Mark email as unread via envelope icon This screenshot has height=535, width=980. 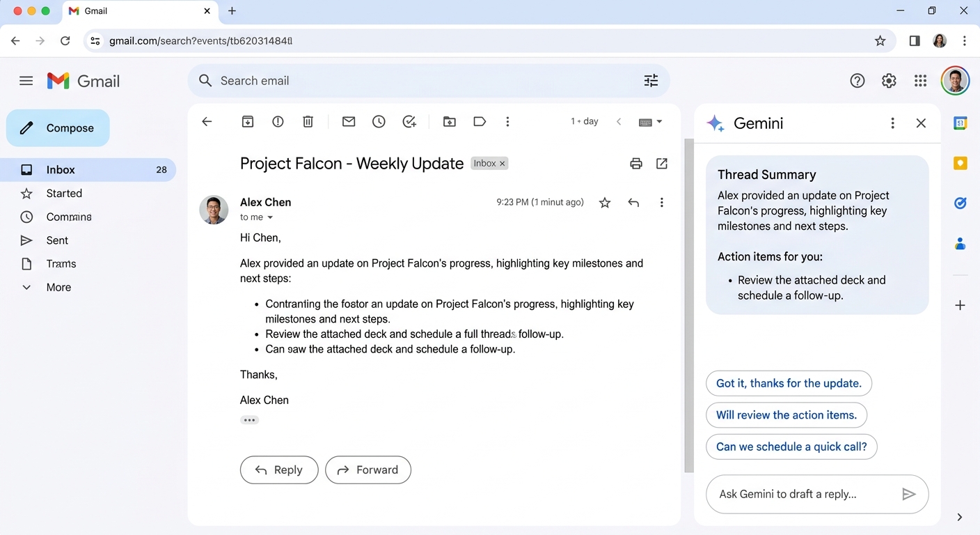point(349,122)
